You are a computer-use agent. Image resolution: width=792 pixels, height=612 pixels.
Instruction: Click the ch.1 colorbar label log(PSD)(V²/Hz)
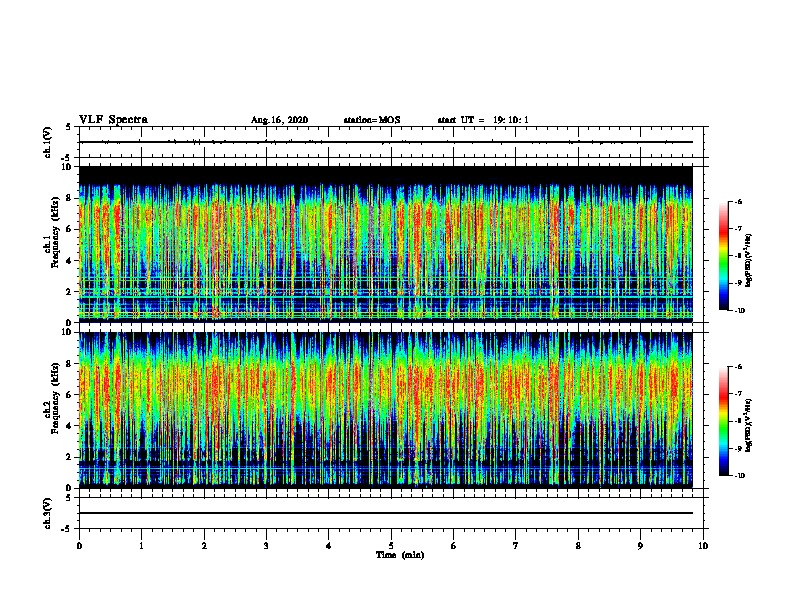click(x=748, y=261)
